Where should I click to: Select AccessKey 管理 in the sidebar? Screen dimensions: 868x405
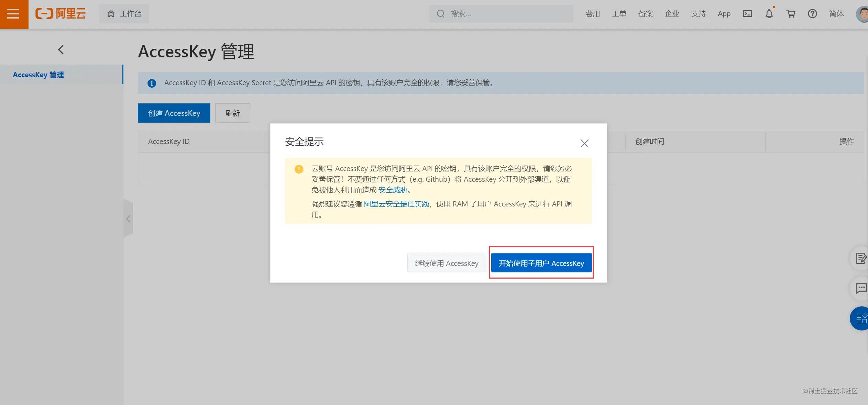point(62,75)
